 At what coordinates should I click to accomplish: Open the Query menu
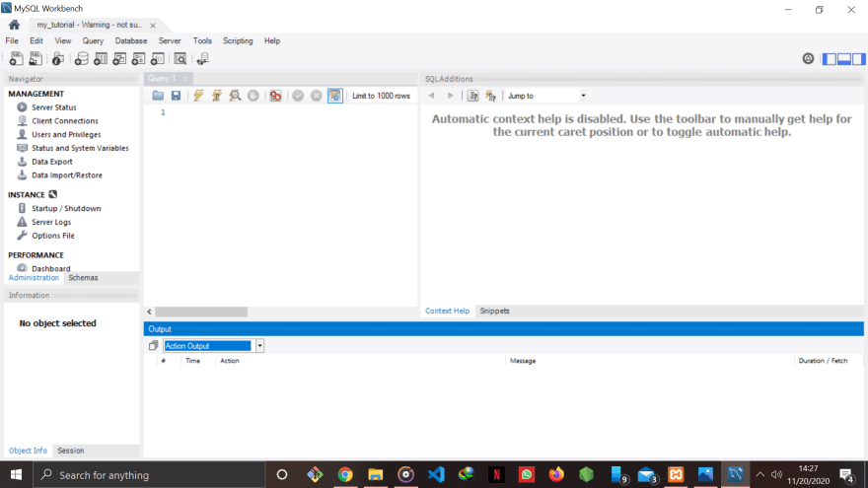click(93, 41)
